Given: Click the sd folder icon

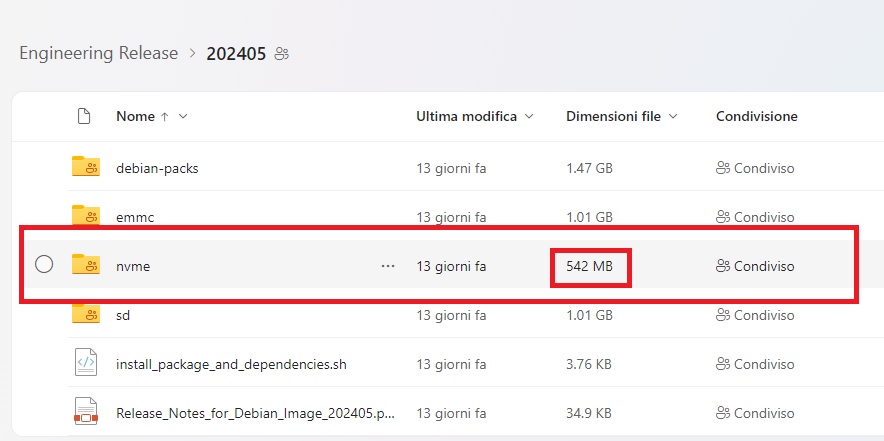Looking at the screenshot, I should [86, 314].
